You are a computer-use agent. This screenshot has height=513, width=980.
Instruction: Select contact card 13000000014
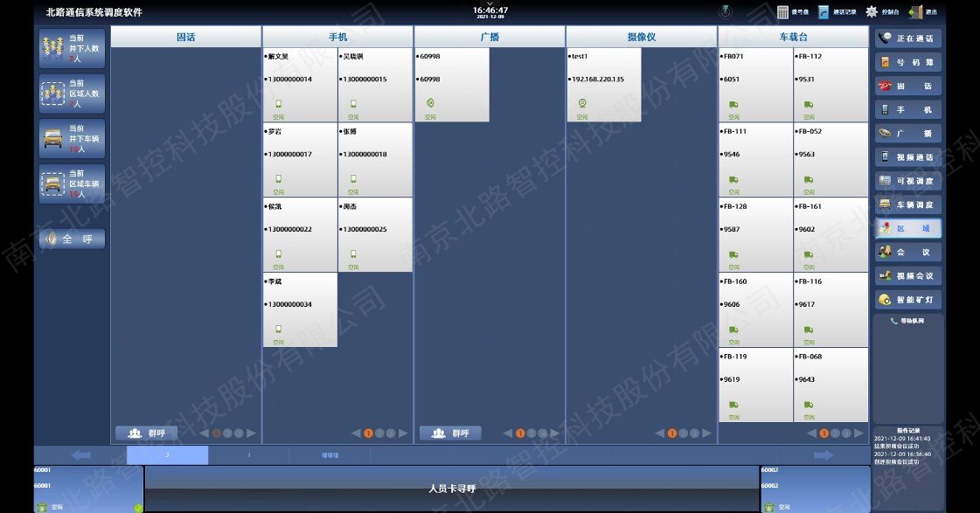(x=300, y=85)
